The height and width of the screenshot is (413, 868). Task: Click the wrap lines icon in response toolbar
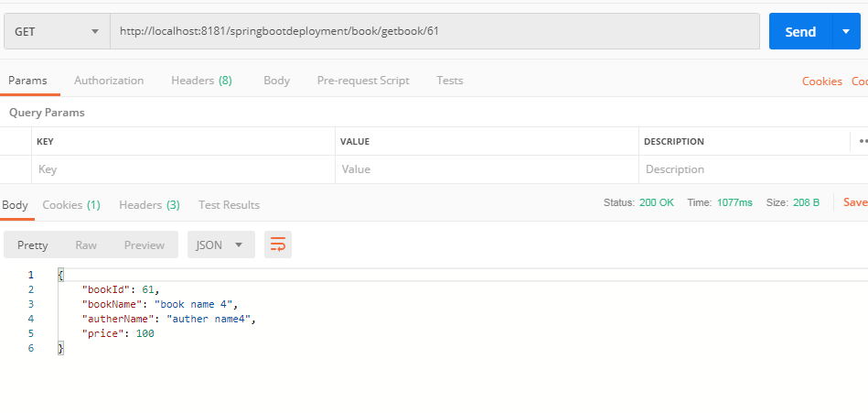pos(277,245)
